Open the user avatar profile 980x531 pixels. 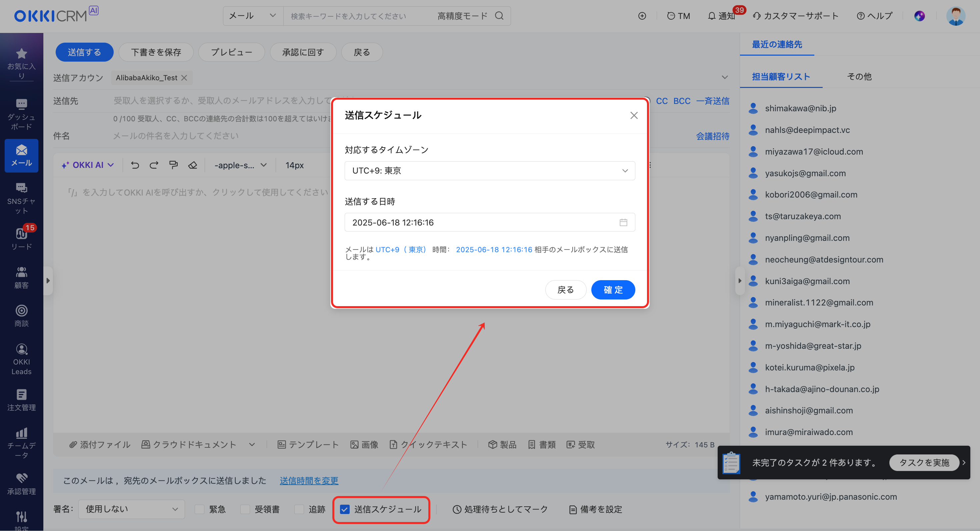pos(956,16)
